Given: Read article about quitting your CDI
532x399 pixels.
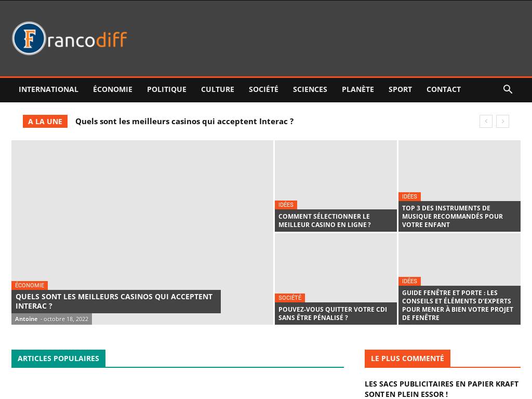Looking at the screenshot, I should coord(332,313).
